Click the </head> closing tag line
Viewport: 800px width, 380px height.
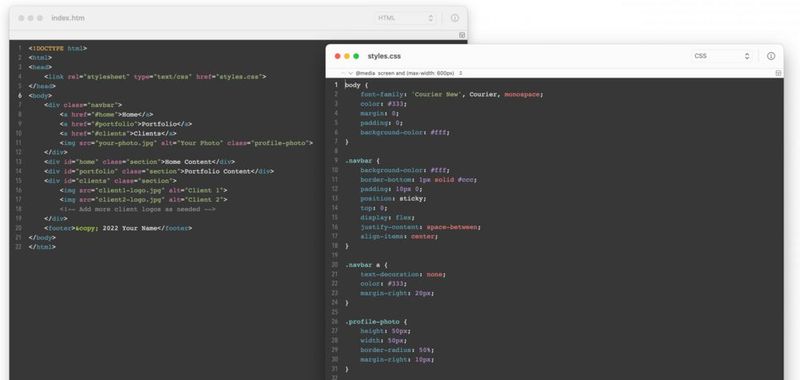coord(42,86)
